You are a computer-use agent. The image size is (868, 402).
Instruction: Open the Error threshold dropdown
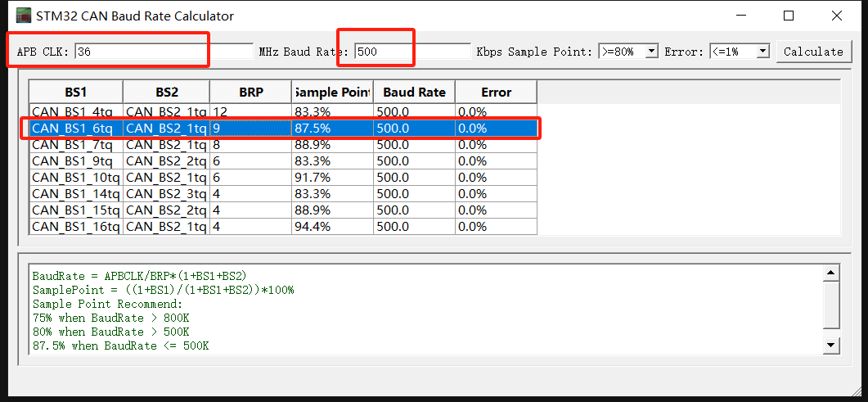(762, 52)
